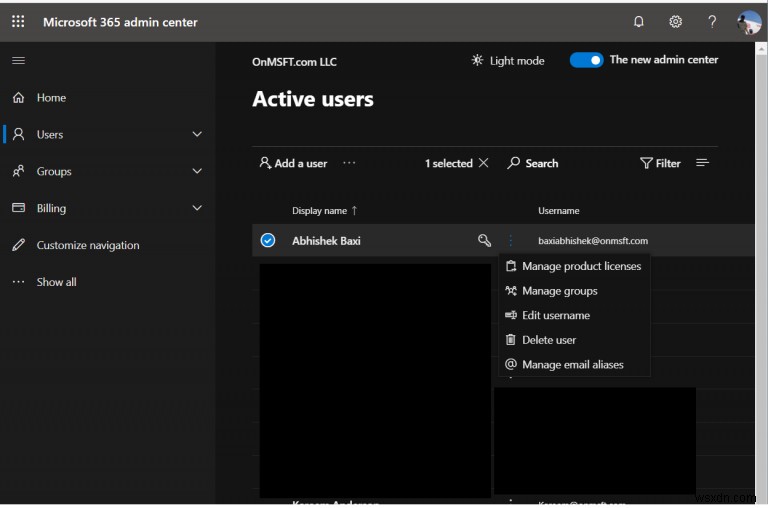768x508 pixels.
Task: Open notifications bell
Action: (639, 22)
